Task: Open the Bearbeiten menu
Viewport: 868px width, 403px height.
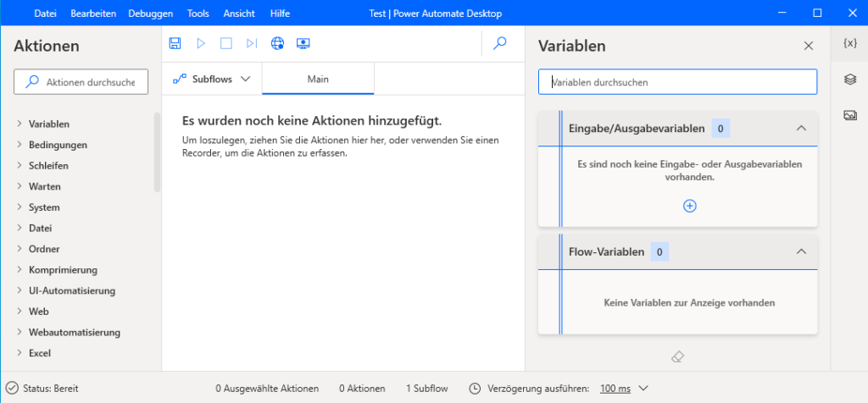Action: click(x=92, y=14)
